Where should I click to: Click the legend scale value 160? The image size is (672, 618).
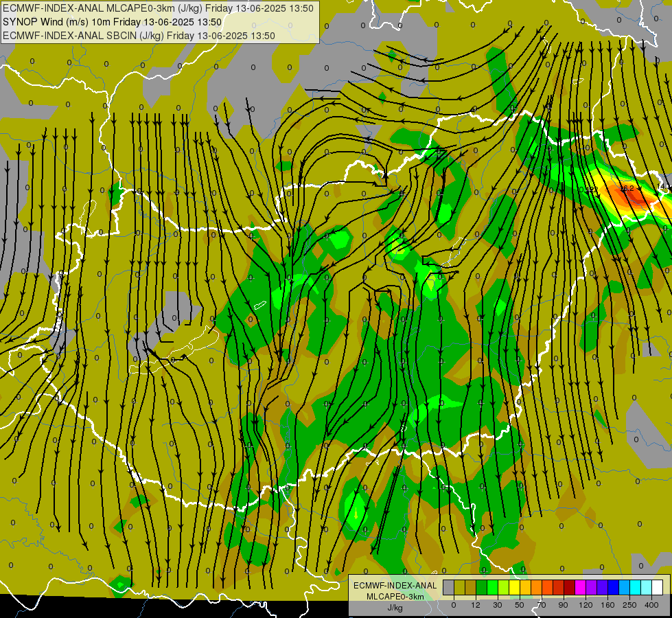(x=607, y=605)
